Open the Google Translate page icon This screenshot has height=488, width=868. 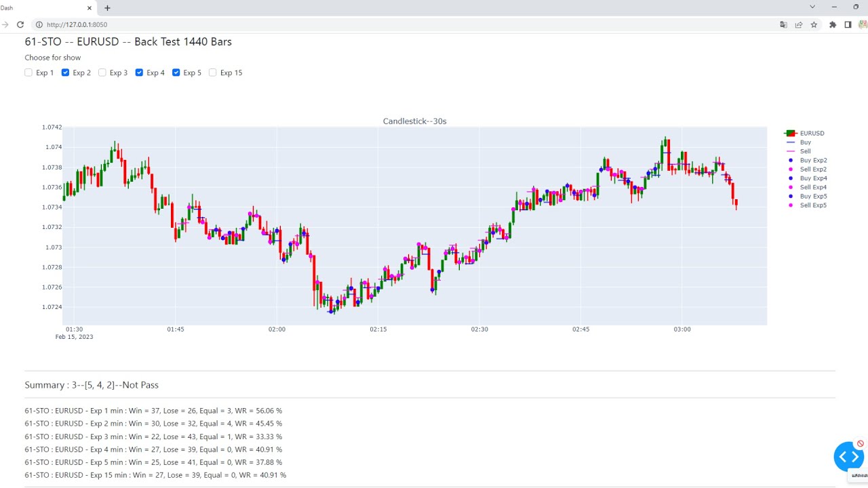point(783,24)
